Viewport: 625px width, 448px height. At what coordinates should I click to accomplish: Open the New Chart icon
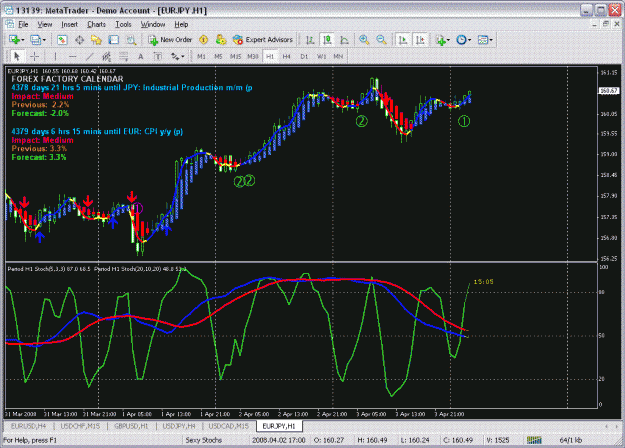coord(14,39)
